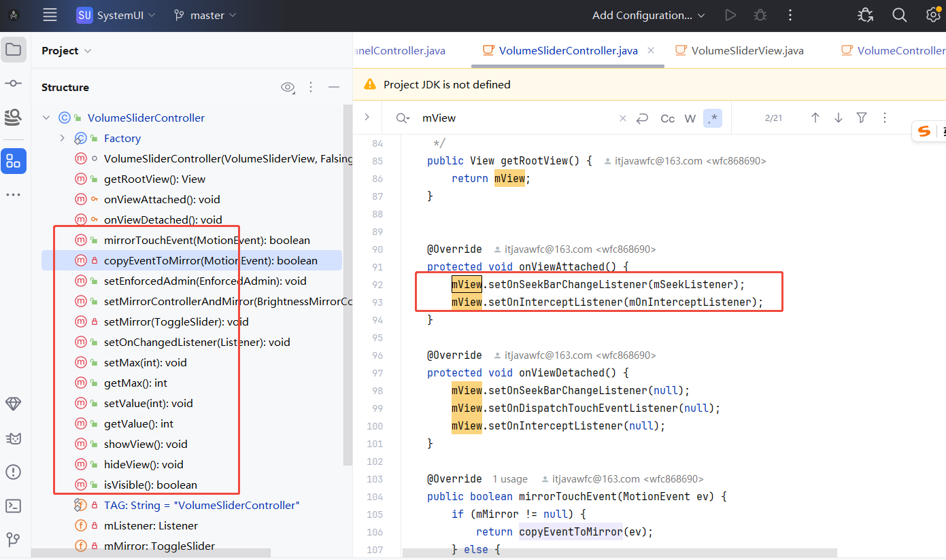Click the 1 usage hint

(x=510, y=479)
